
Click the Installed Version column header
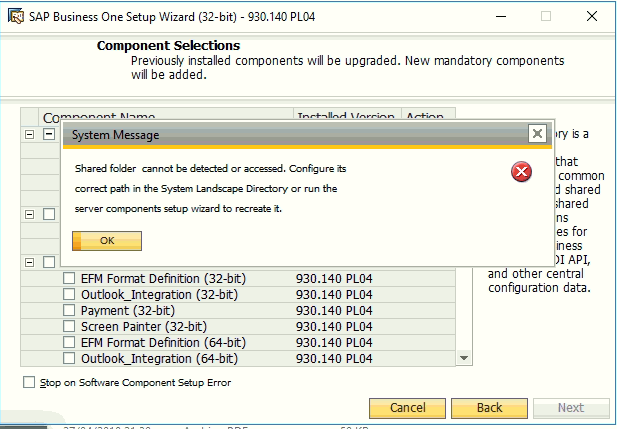347,117
